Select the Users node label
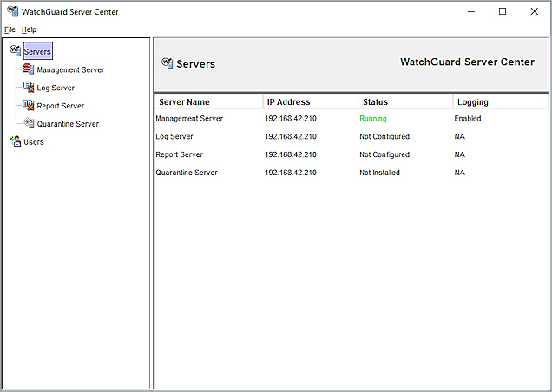 coord(34,142)
